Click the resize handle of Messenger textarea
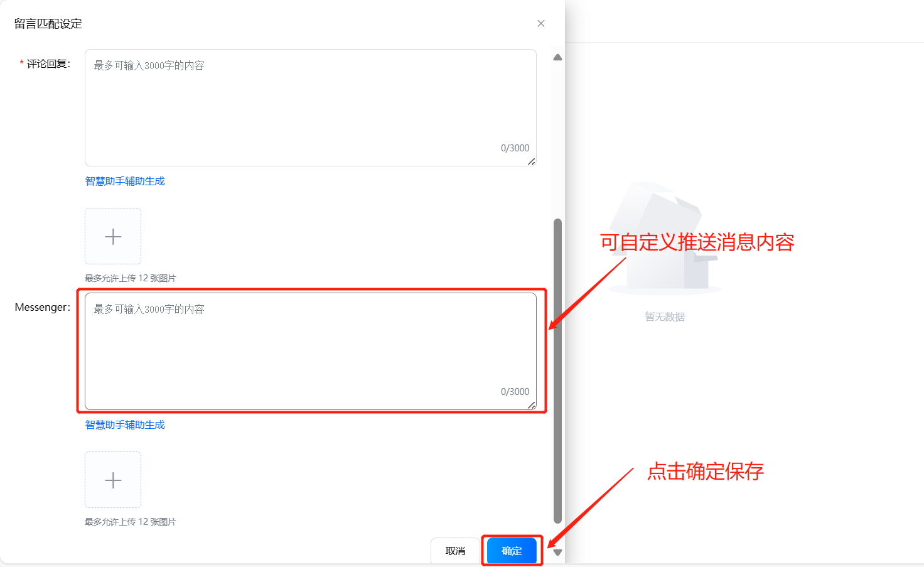This screenshot has height=567, width=924. pos(532,406)
